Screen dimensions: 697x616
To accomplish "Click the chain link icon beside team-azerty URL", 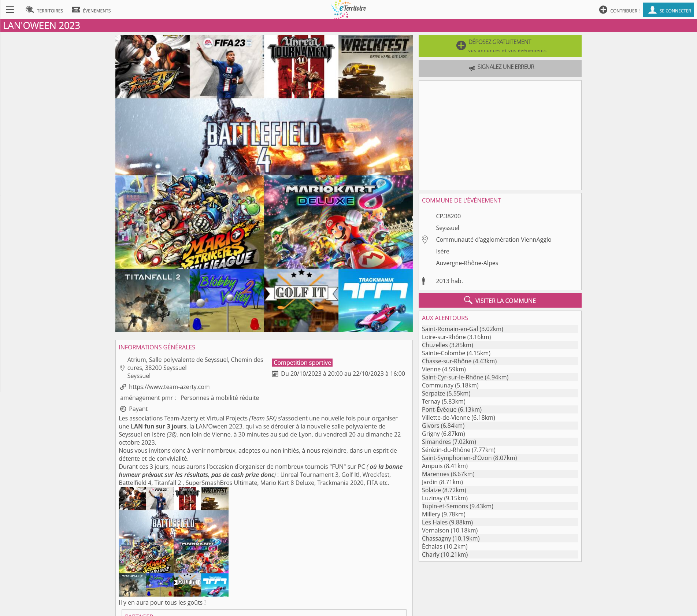I will pyautogui.click(x=123, y=387).
